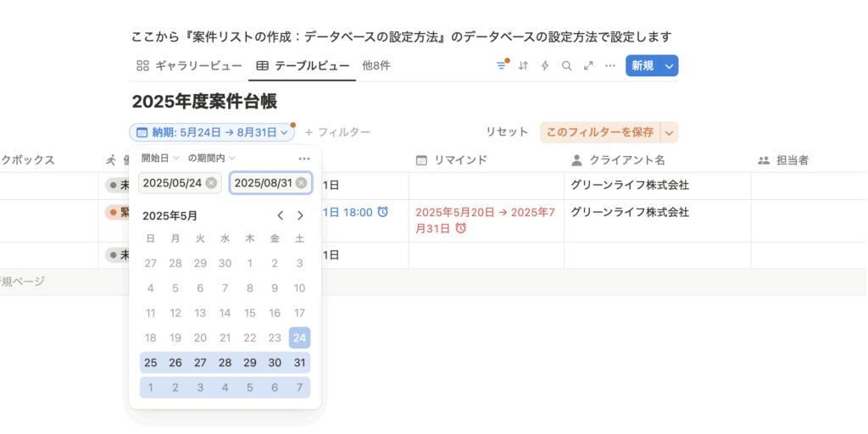The width and height of the screenshot is (868, 434).
Task: Expand the arrow next to このフィルターを保存
Action: [670, 132]
